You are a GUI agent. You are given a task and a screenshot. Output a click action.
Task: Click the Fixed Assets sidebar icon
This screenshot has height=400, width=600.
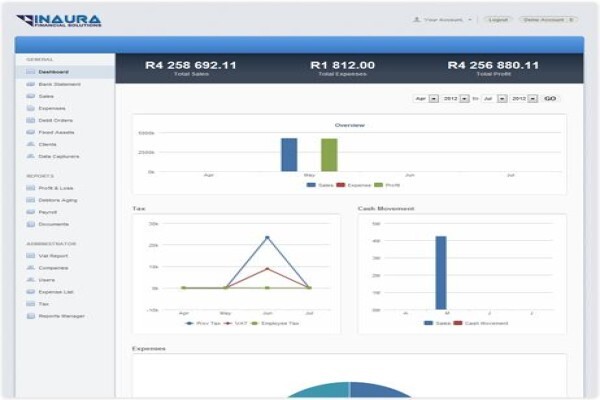point(30,132)
